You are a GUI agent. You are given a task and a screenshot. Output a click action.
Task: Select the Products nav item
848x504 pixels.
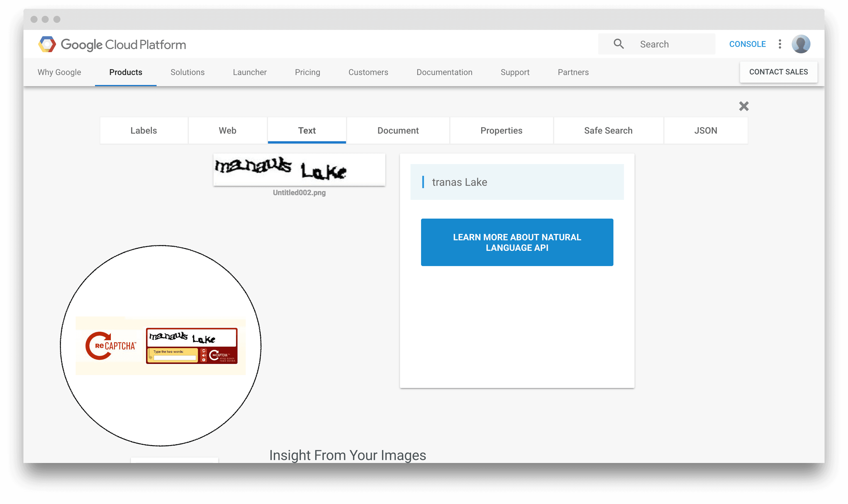tap(125, 72)
